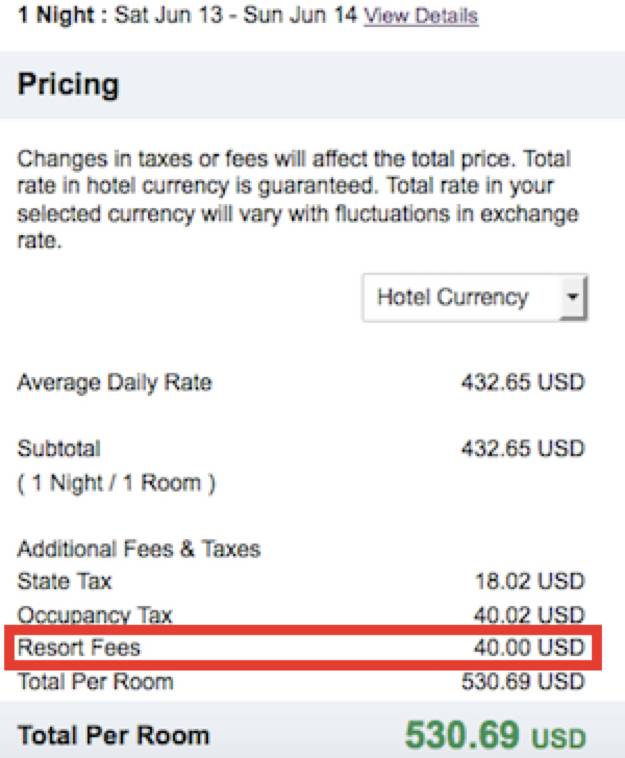Select the Resort Fees label
The height and width of the screenshot is (758, 625).
pyautogui.click(x=79, y=648)
